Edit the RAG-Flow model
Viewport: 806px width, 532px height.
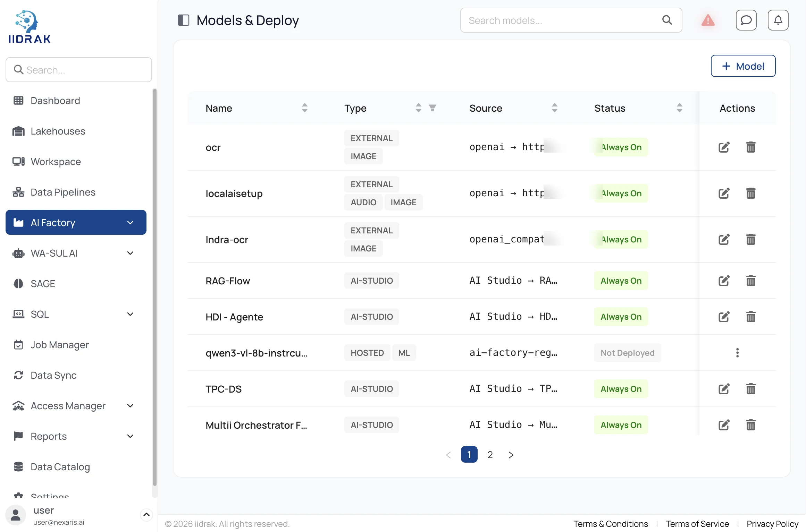pyautogui.click(x=724, y=281)
